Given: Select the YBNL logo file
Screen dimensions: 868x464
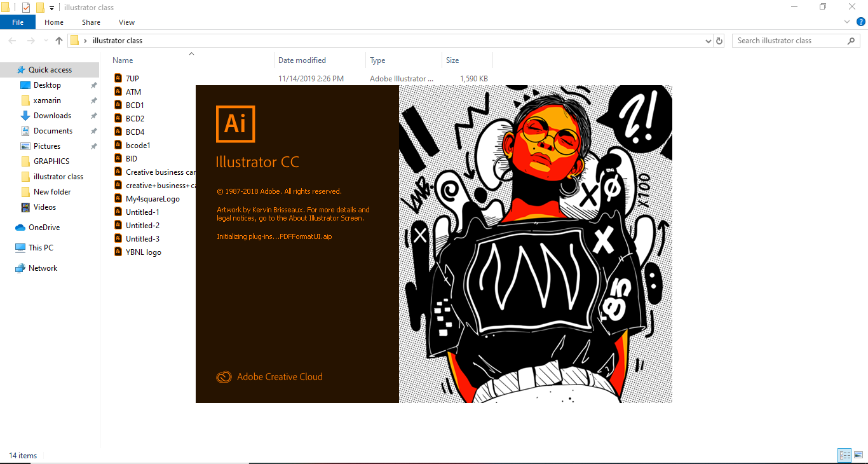Looking at the screenshot, I should point(144,252).
